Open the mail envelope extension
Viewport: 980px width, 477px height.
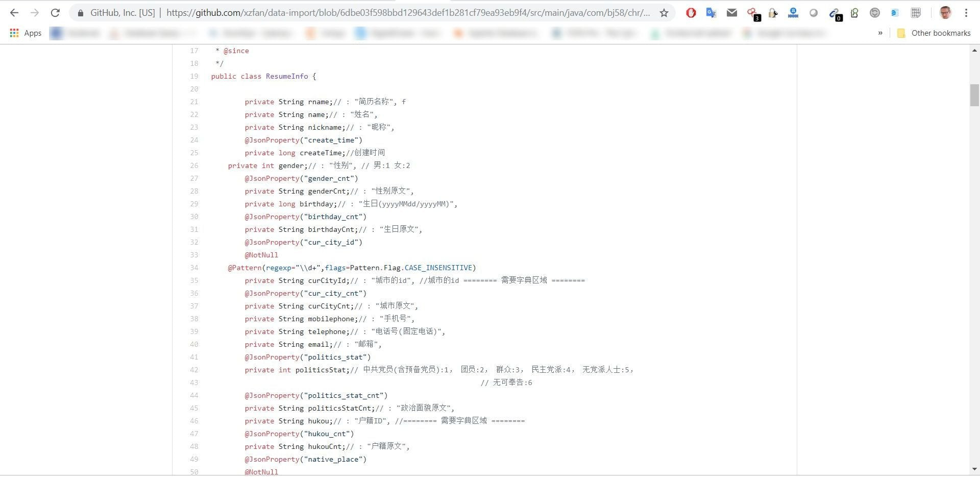(731, 13)
